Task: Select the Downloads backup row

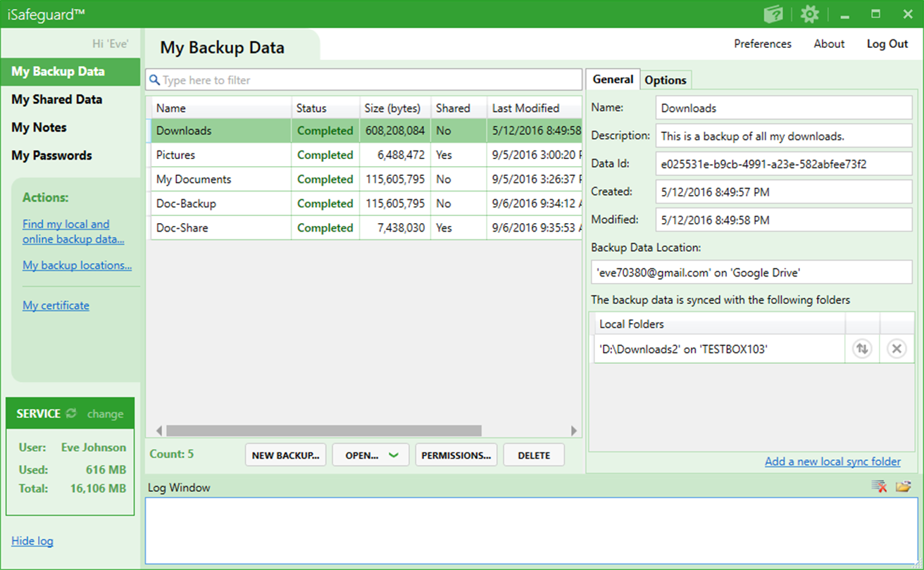Action: point(364,130)
